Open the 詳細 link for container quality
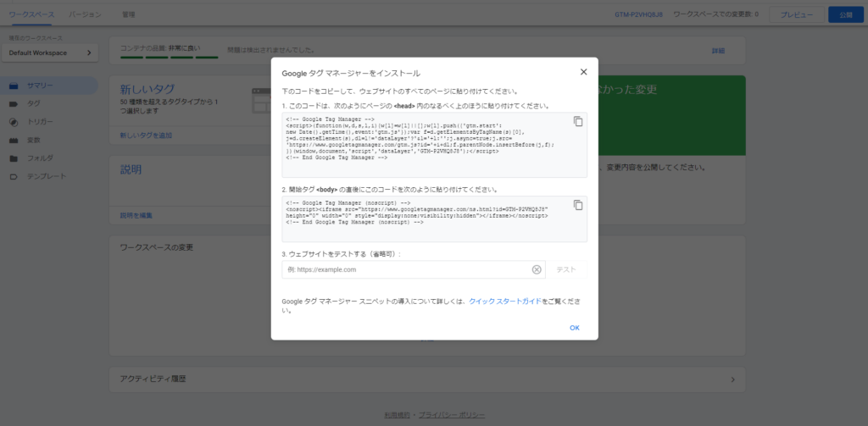868x426 pixels. [718, 51]
